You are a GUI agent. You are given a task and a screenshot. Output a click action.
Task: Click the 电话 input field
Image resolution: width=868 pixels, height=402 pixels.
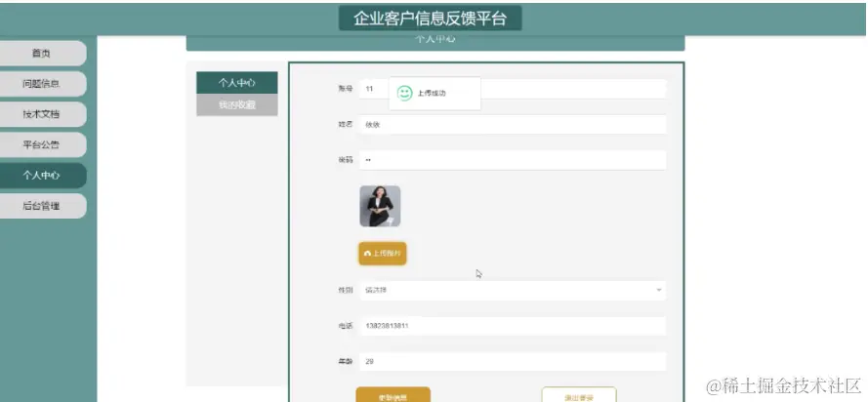click(512, 326)
